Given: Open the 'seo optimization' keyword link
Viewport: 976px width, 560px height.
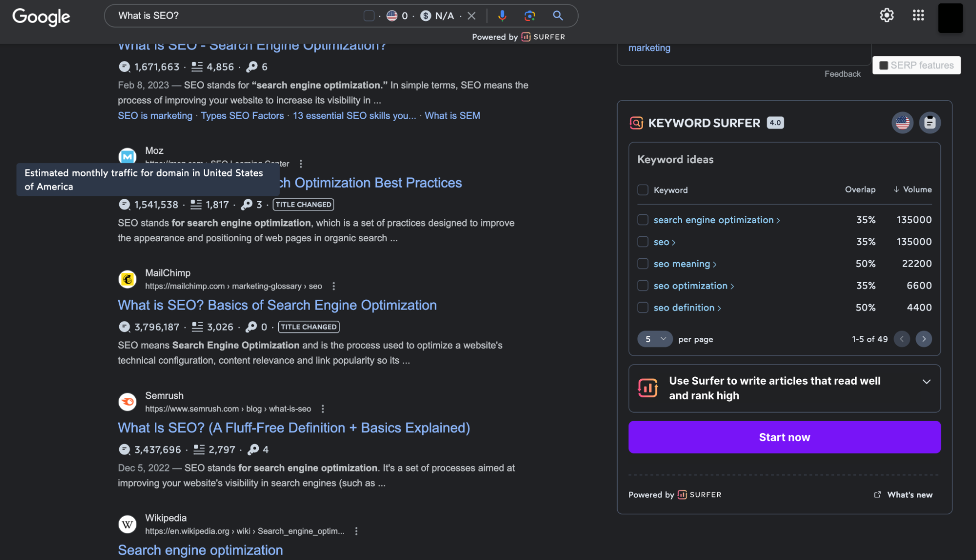Looking at the screenshot, I should click(x=693, y=286).
